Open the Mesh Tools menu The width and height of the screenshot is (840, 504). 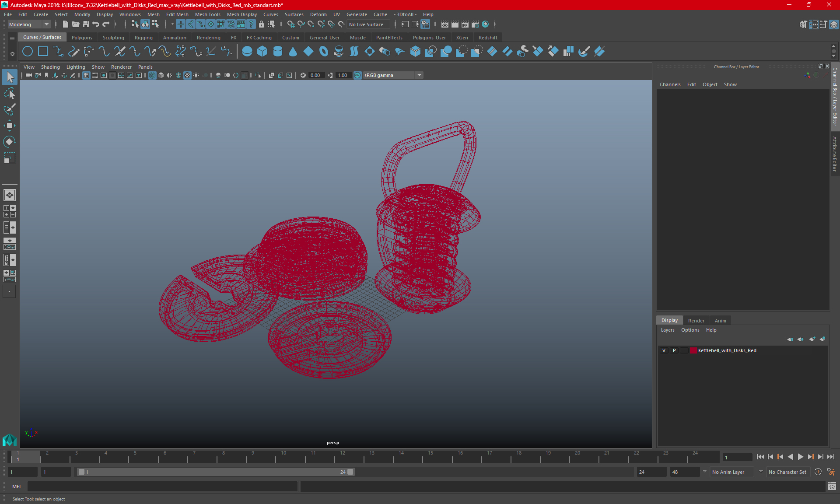[207, 14]
